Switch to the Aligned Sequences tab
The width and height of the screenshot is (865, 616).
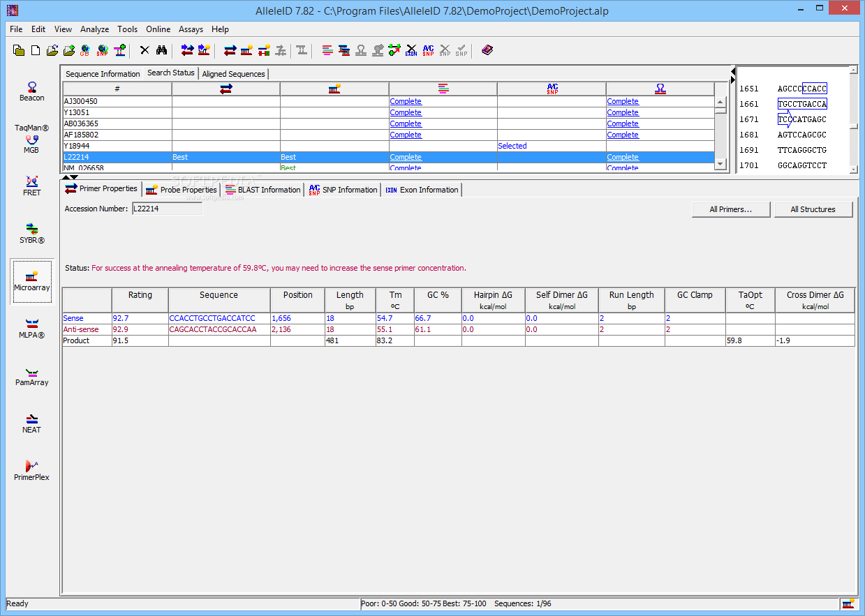click(x=233, y=74)
